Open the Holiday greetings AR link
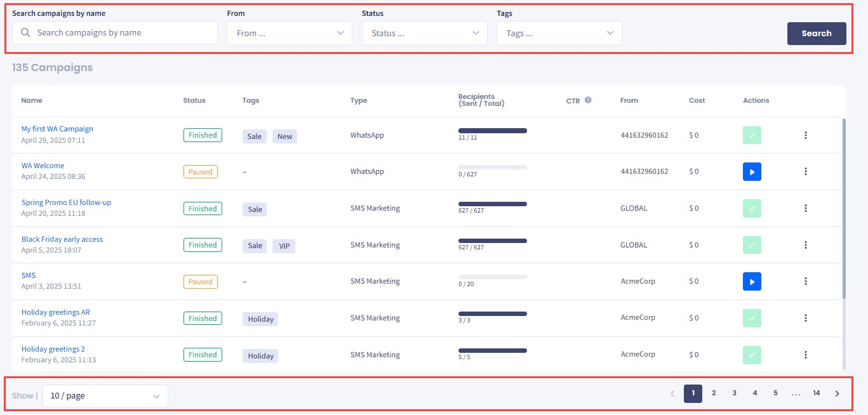Viewport: 868px width, 415px height. pyautogui.click(x=56, y=312)
